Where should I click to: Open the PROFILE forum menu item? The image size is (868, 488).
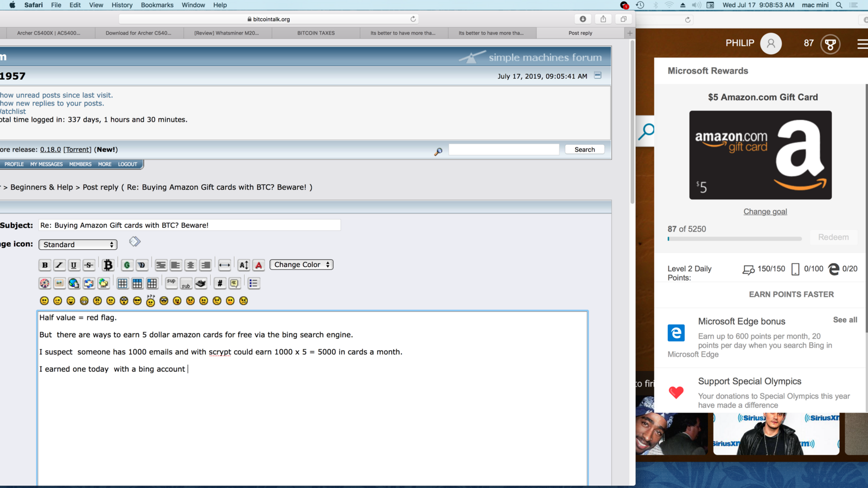click(x=14, y=164)
